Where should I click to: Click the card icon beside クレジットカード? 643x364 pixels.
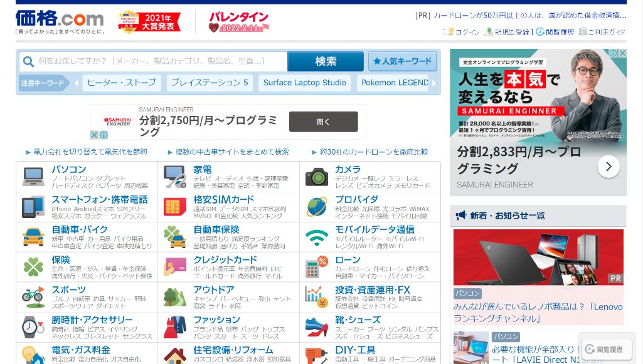[x=175, y=267]
